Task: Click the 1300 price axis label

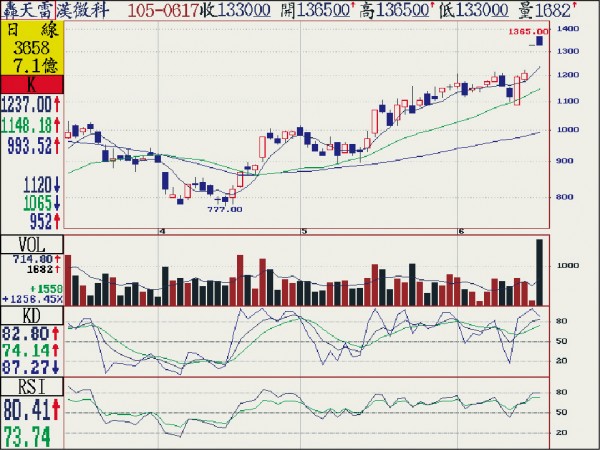Action: coord(568,51)
